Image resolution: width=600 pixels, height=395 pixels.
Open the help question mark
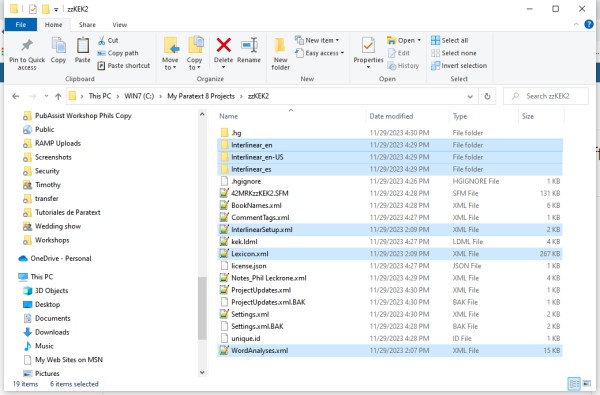pos(589,24)
